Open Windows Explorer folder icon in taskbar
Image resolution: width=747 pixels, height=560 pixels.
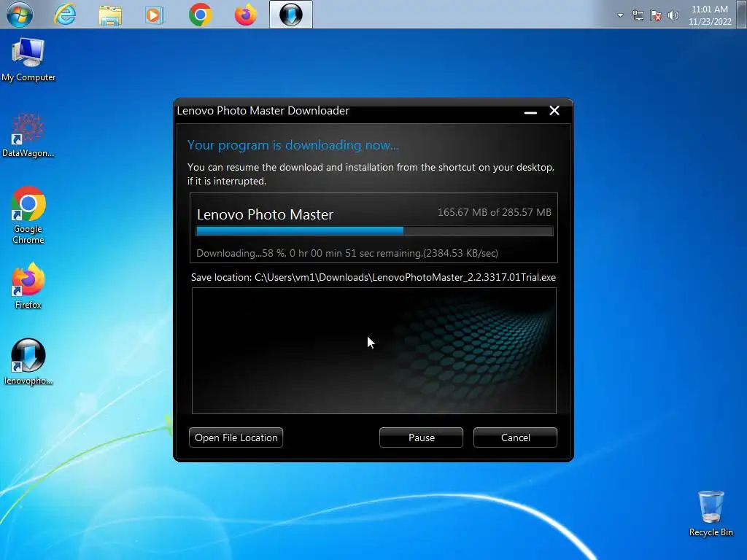coord(110,15)
